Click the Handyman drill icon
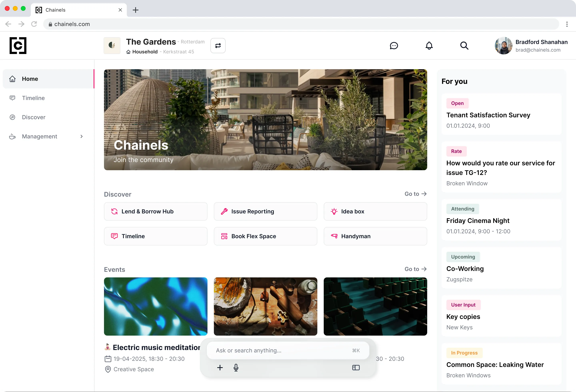The image size is (576, 392). click(334, 236)
